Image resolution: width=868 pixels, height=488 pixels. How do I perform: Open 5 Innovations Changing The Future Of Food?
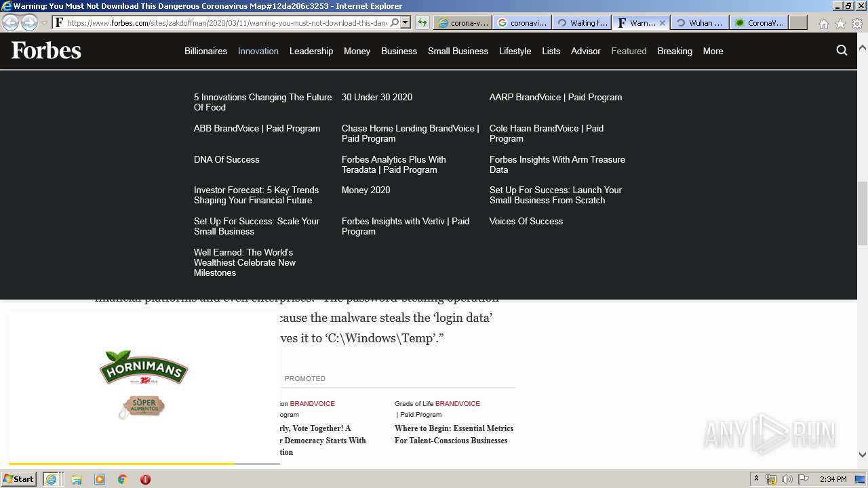click(263, 102)
